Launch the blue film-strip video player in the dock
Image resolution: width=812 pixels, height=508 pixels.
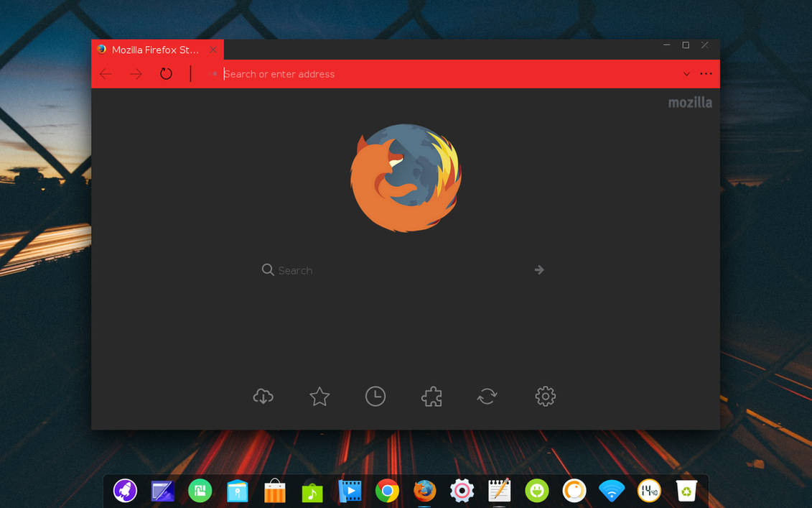(x=350, y=491)
